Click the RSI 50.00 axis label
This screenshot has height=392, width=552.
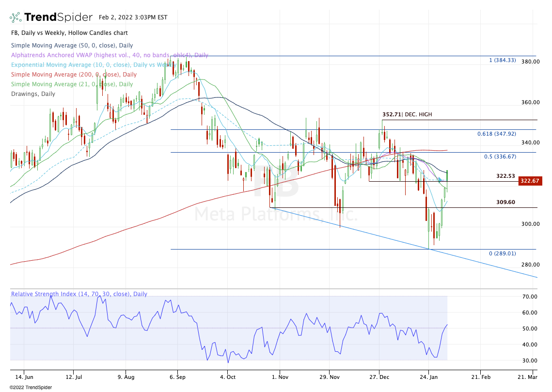[x=530, y=329]
